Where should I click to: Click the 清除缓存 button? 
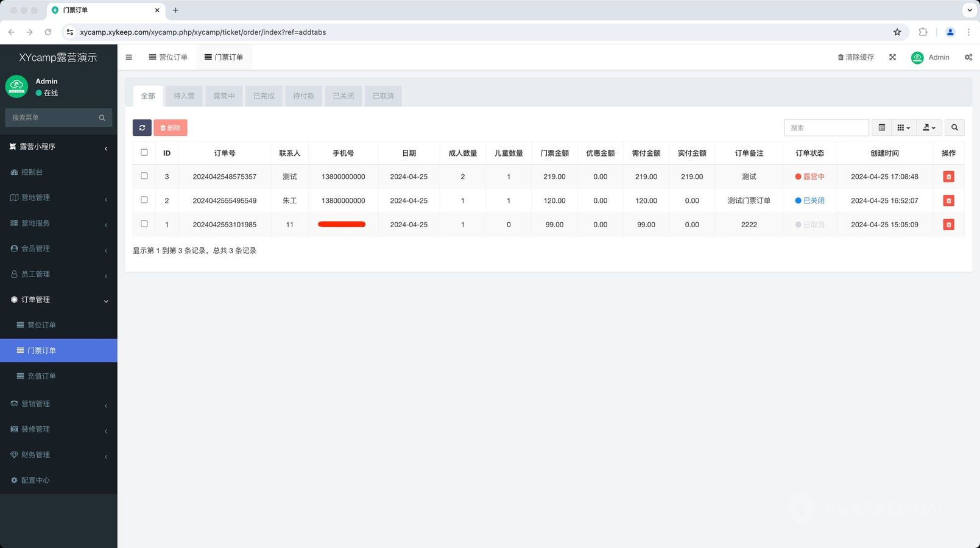pyautogui.click(x=856, y=57)
